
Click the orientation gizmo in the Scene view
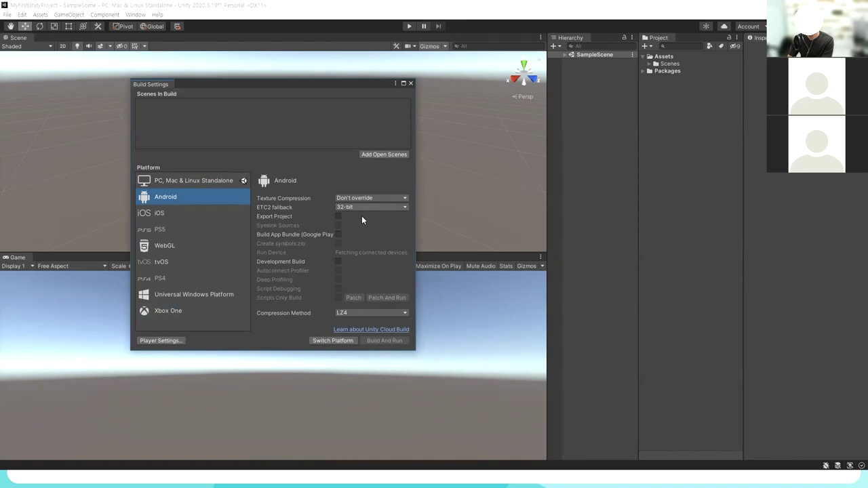tap(523, 75)
